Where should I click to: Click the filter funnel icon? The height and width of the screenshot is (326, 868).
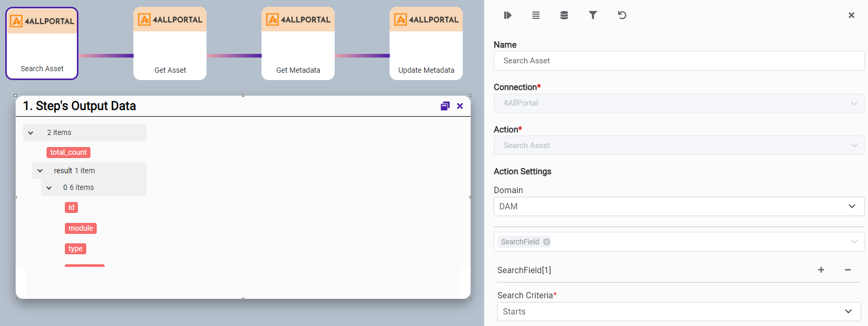tap(593, 15)
